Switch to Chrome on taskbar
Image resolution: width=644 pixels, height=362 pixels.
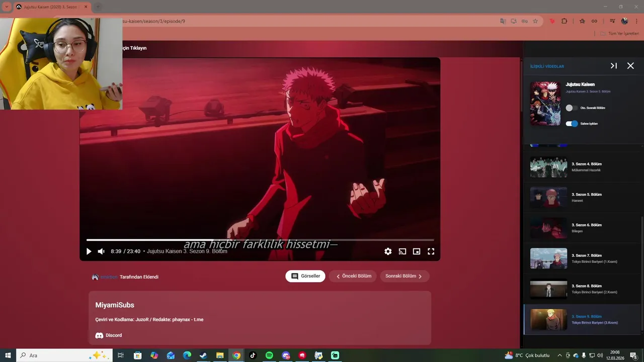(236, 355)
